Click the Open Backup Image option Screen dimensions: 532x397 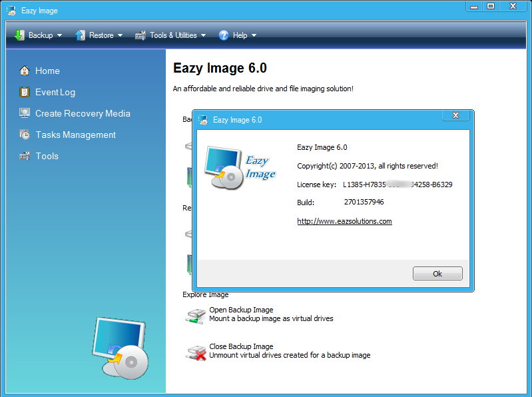[x=241, y=310]
